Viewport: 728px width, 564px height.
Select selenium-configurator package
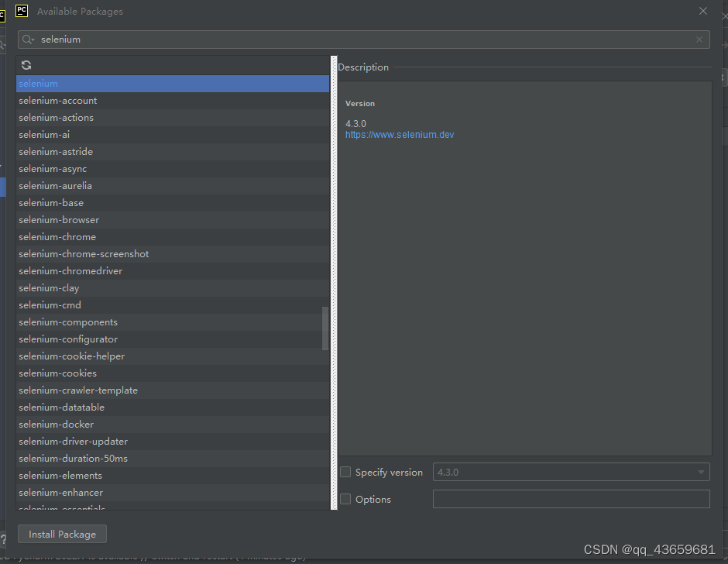(173, 339)
